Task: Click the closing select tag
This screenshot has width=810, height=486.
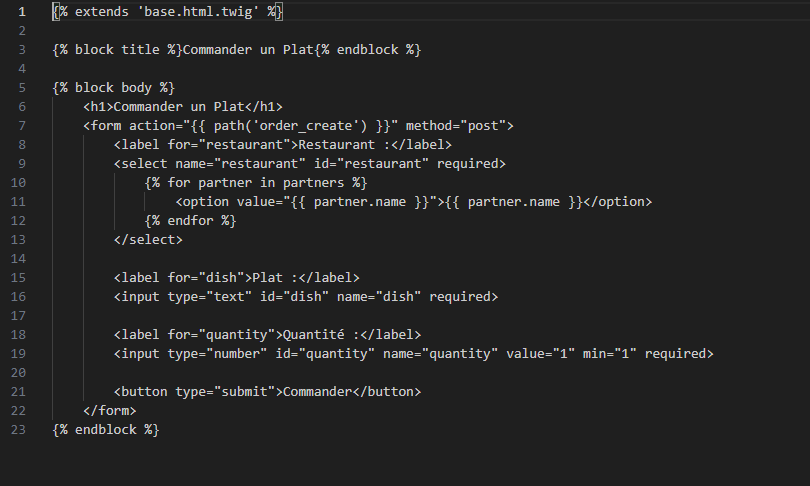Action: [x=148, y=240]
